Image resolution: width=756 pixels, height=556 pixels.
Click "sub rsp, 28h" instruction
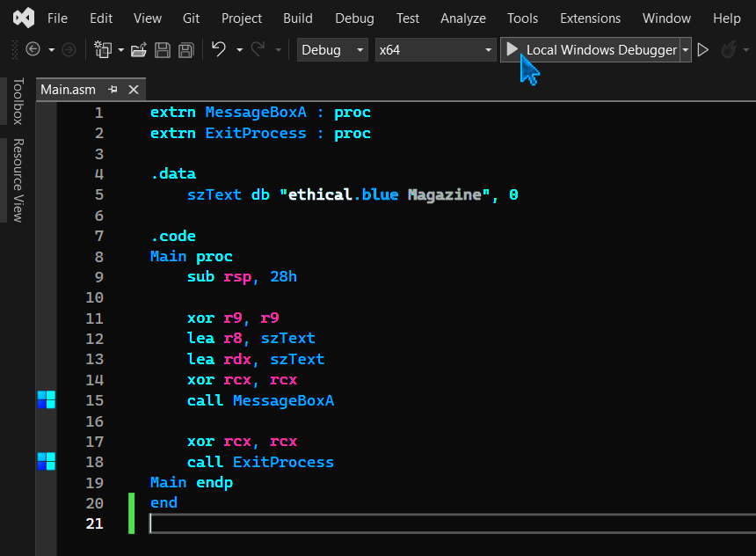click(x=242, y=277)
